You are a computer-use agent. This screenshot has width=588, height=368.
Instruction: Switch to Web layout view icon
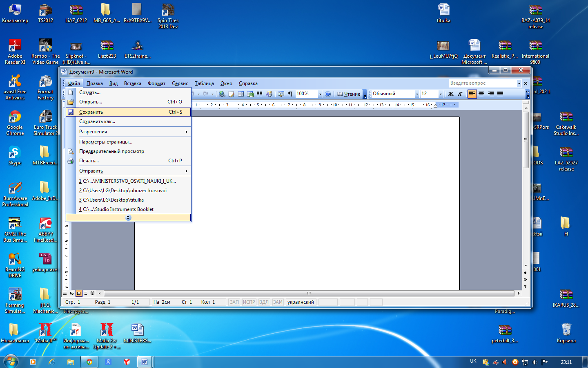72,293
